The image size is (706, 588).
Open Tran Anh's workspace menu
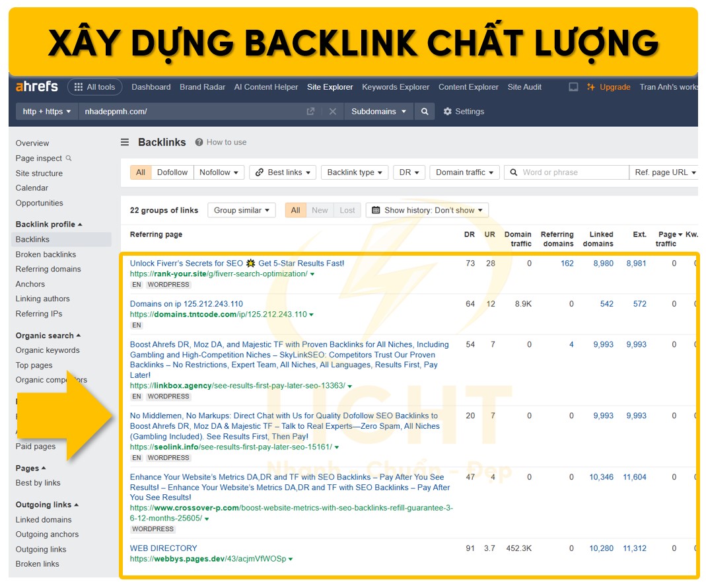pyautogui.click(x=668, y=87)
